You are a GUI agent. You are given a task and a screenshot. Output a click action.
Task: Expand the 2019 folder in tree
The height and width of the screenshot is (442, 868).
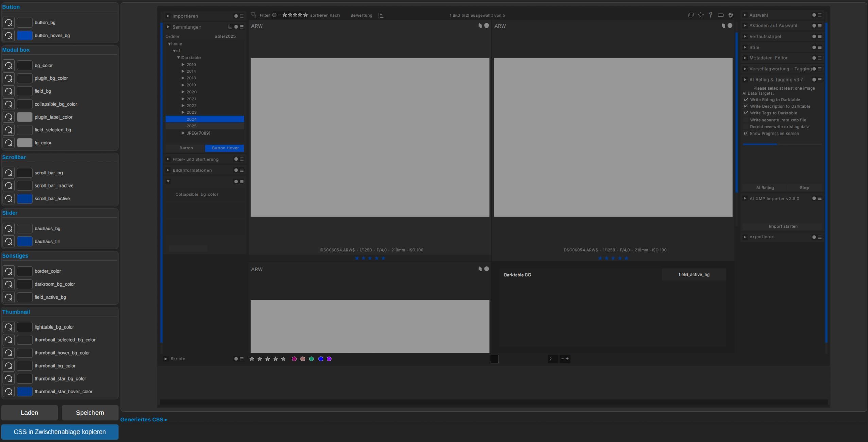[183, 85]
